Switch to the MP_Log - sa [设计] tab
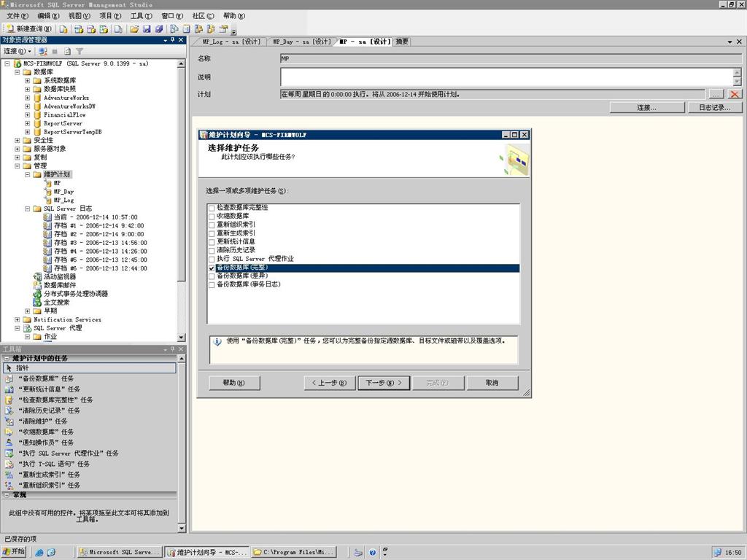This screenshot has width=747, height=560. 231,42
